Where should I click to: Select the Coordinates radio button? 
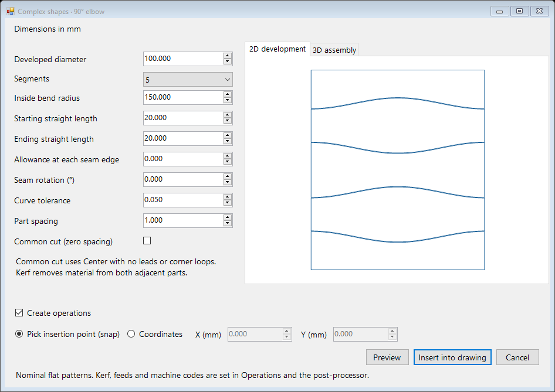(131, 333)
